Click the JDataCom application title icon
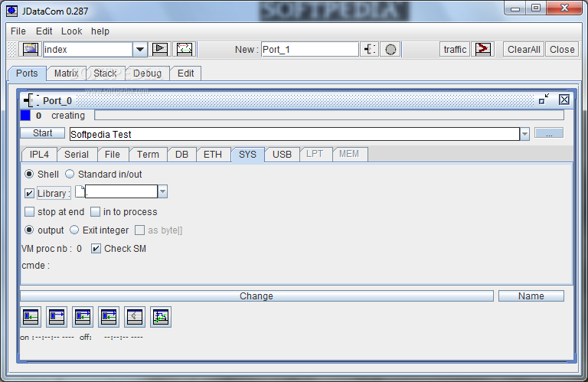The width and height of the screenshot is (588, 382). pos(11,11)
